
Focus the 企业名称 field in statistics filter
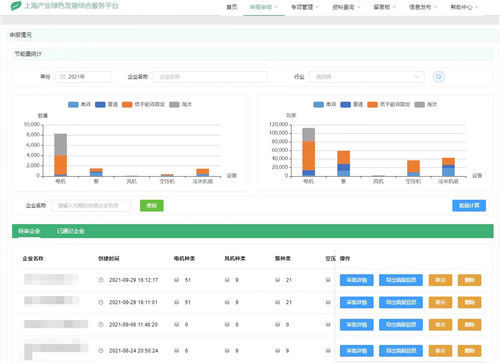[210, 77]
